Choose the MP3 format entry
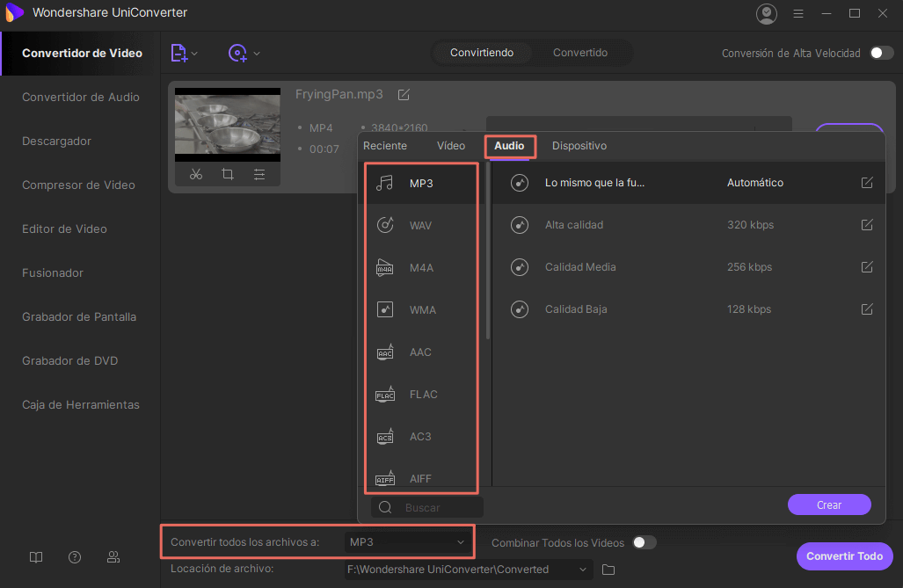The width and height of the screenshot is (903, 588). click(x=421, y=183)
